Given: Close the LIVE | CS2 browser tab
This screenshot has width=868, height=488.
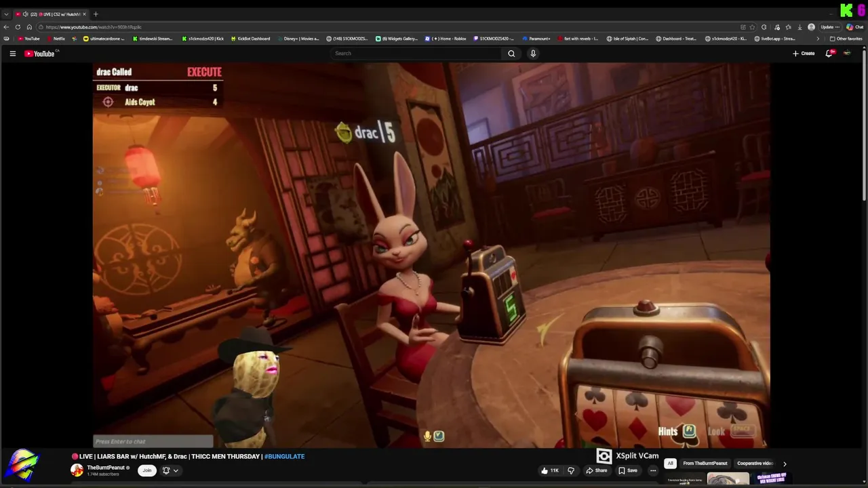Looking at the screenshot, I should (x=85, y=14).
